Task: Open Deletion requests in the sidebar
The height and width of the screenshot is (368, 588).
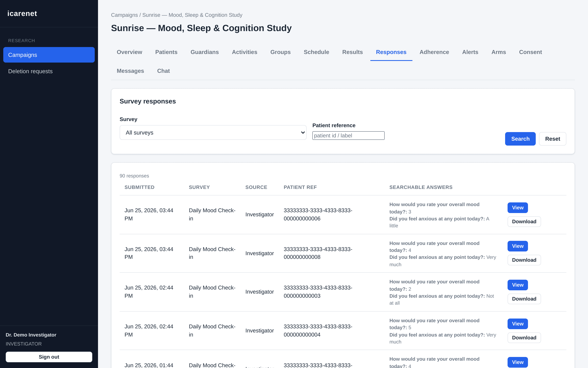Action: 49,71
